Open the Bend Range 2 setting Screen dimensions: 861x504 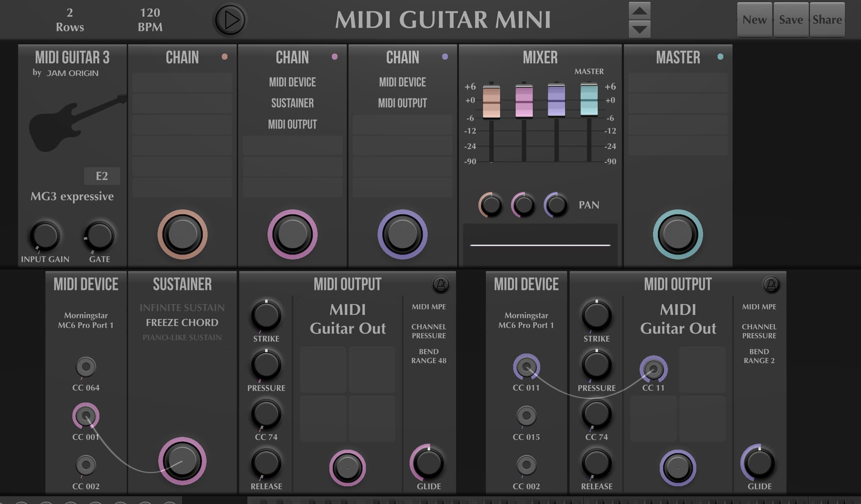pos(759,356)
